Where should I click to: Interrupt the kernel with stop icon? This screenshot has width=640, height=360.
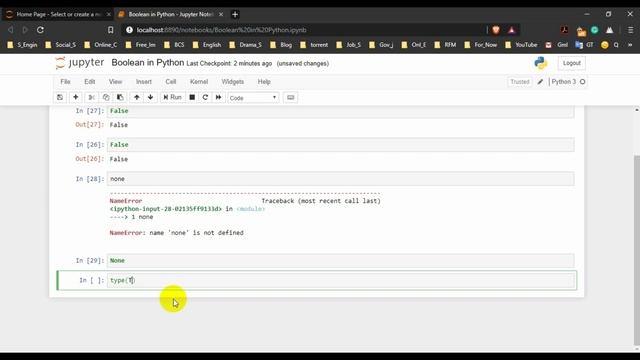pyautogui.click(x=192, y=98)
